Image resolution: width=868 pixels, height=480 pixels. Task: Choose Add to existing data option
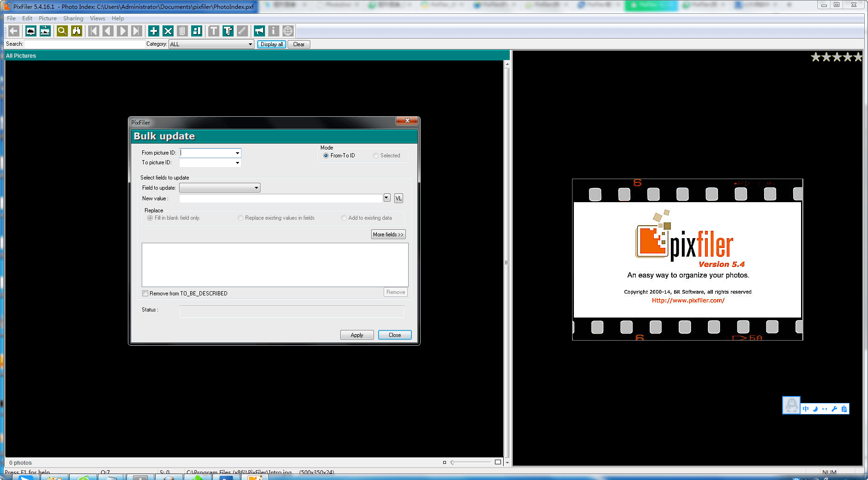coord(344,218)
